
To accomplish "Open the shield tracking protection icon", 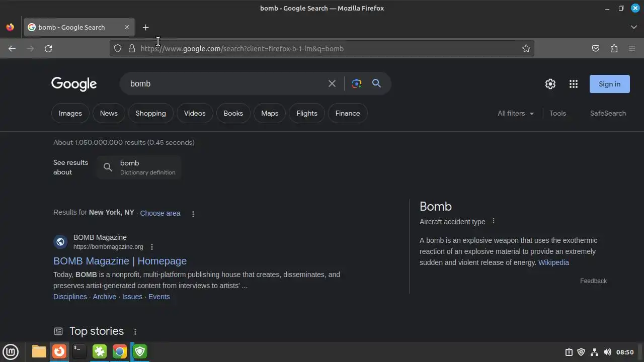I will pyautogui.click(x=118, y=48).
